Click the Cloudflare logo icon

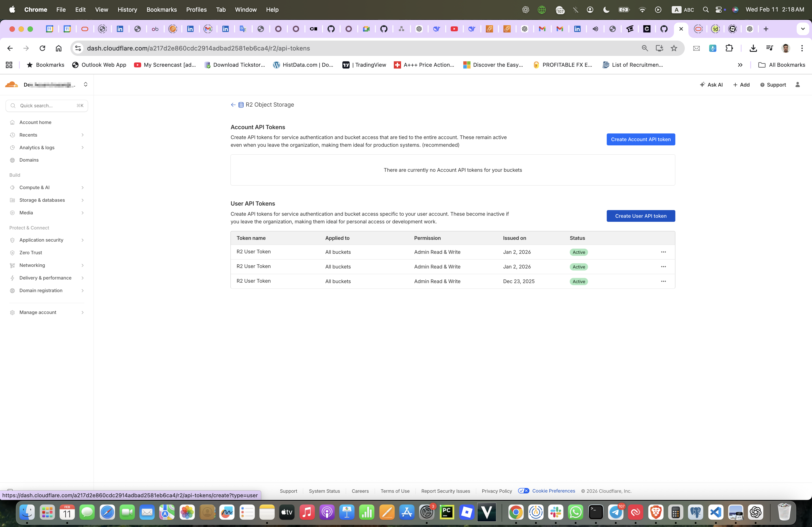[x=12, y=85]
